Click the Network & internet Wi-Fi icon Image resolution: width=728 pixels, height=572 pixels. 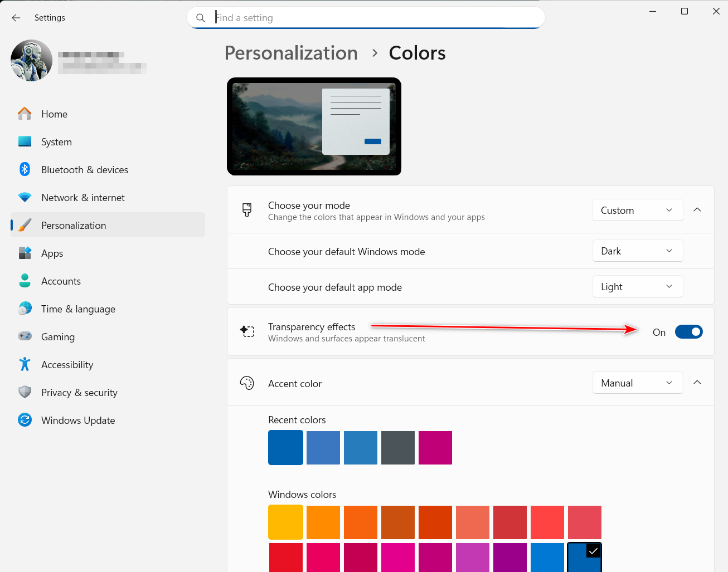(x=25, y=197)
